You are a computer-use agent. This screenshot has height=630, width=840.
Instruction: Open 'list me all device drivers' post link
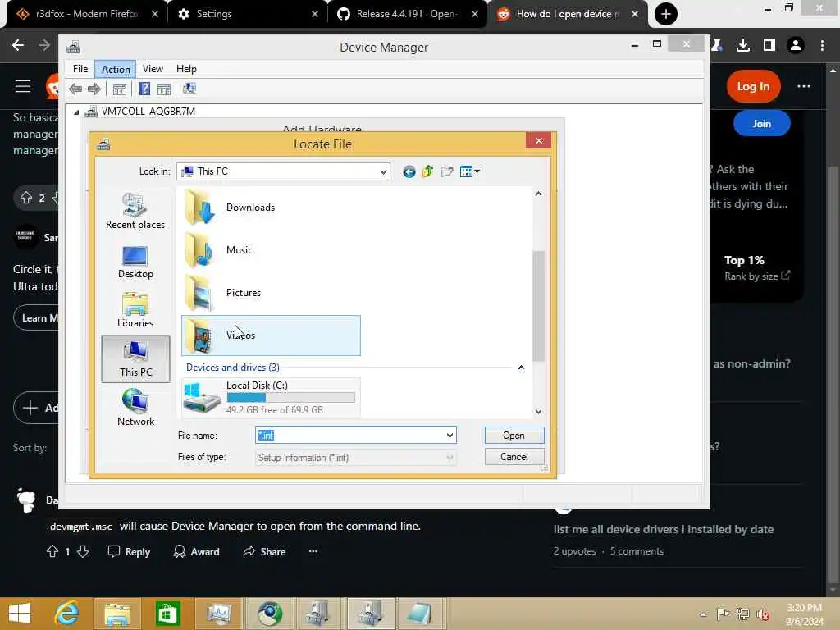(663, 529)
